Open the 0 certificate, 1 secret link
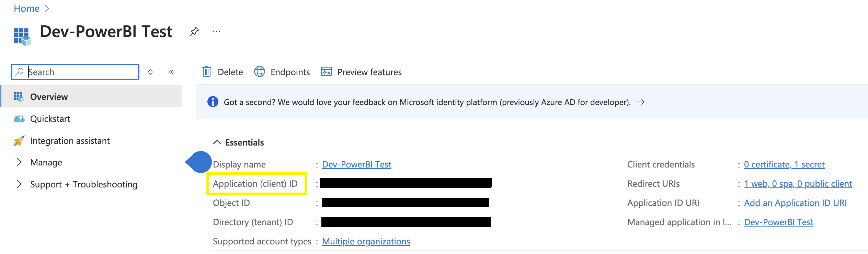Screen dimensions: 868x254 tap(784, 165)
